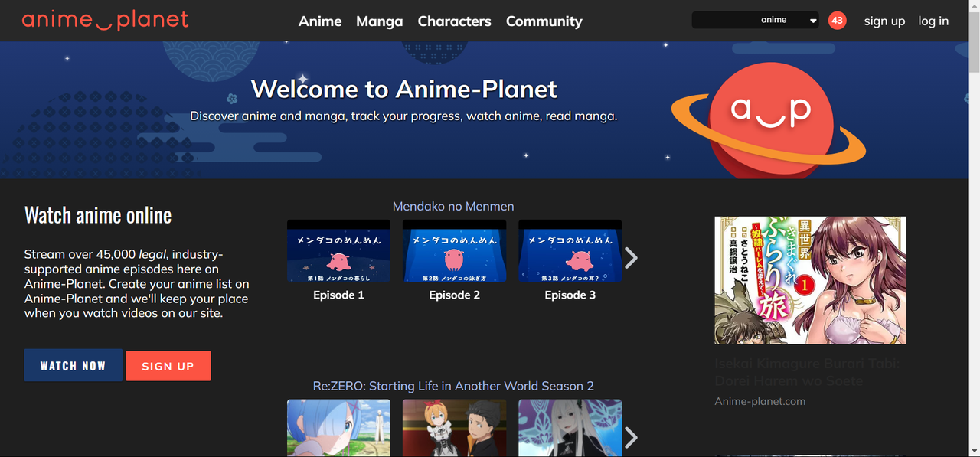
Task: Open the Mendako no Menmen title link
Action: pos(453,207)
